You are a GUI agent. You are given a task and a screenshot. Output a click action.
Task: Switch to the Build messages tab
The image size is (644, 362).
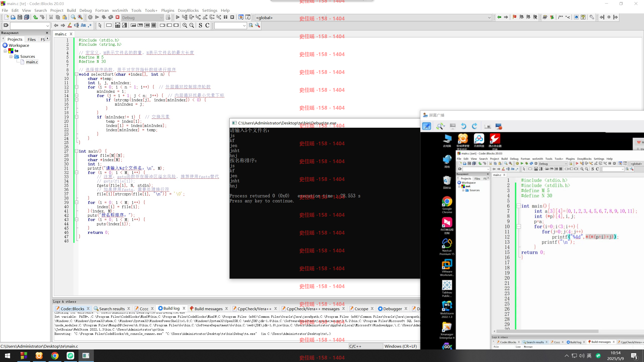click(209, 309)
